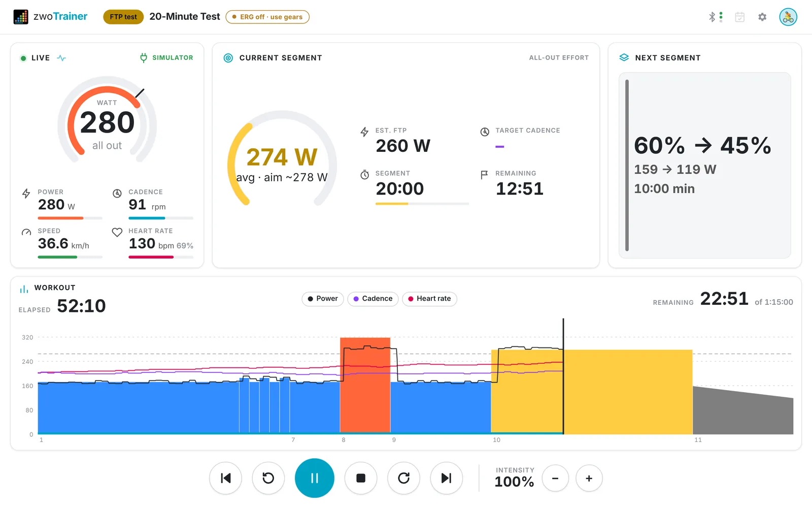Click the 22:51 remaining time value
The width and height of the screenshot is (812, 508).
coord(724,299)
